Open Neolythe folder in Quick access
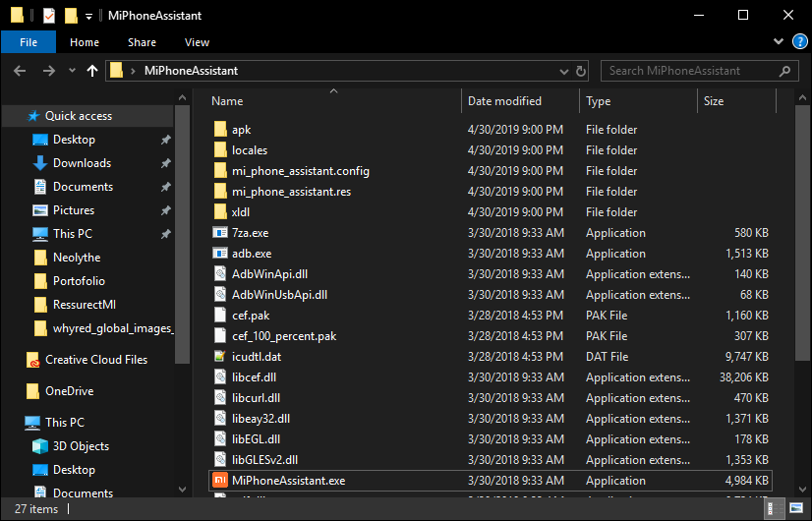The width and height of the screenshot is (812, 521). 66,258
